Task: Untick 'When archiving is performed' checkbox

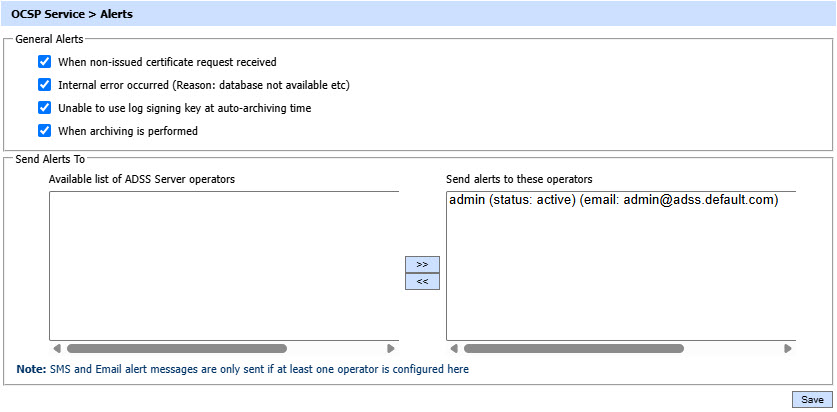Action: (44, 131)
